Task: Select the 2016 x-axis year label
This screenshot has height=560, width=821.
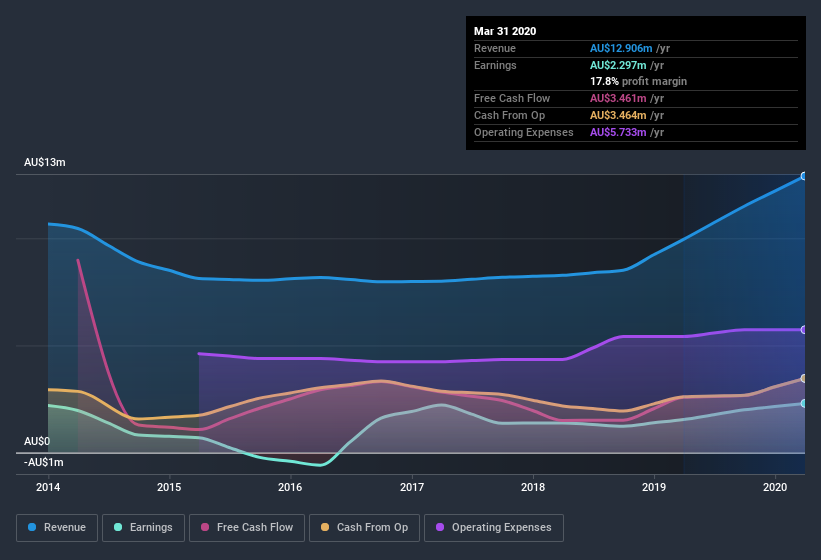Action: pos(290,487)
